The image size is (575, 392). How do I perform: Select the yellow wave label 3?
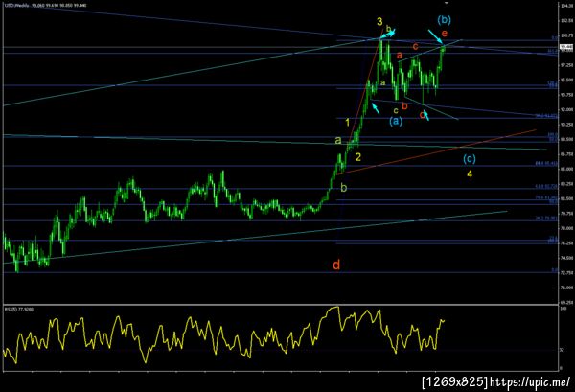coord(379,22)
